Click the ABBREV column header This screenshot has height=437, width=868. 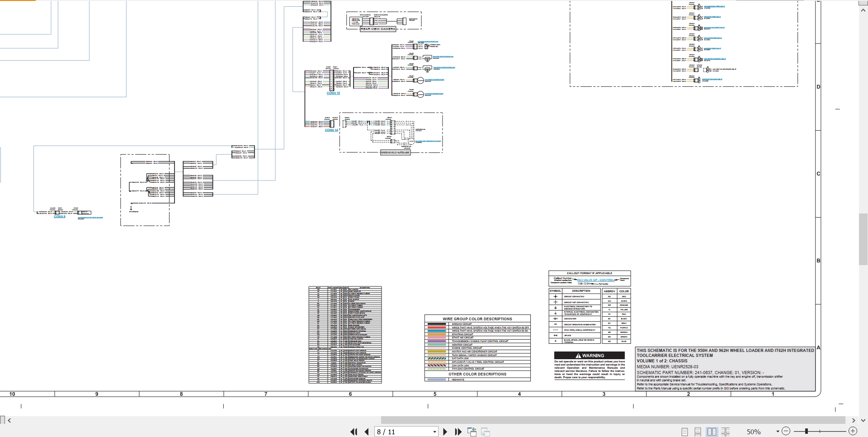pos(609,291)
